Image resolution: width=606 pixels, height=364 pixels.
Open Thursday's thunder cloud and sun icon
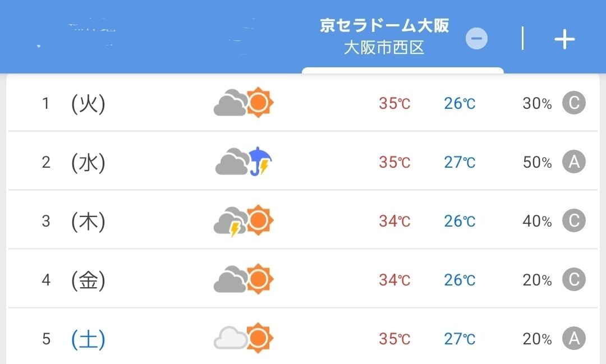[244, 220]
